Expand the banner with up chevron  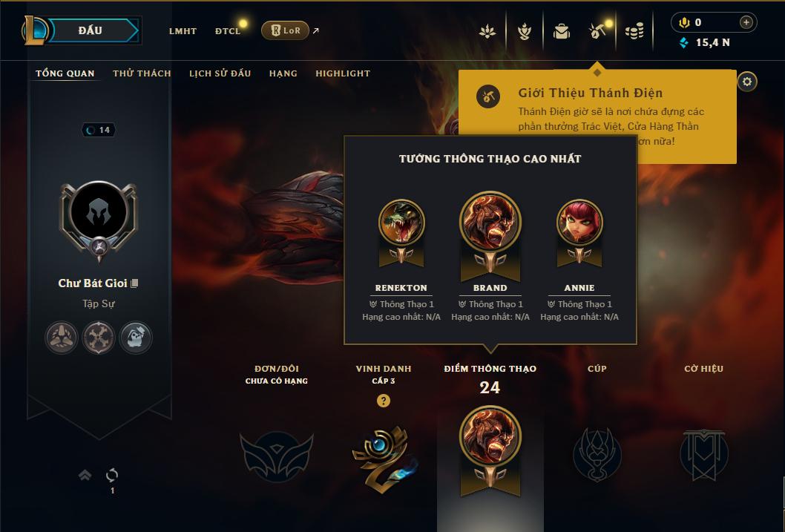(85, 475)
